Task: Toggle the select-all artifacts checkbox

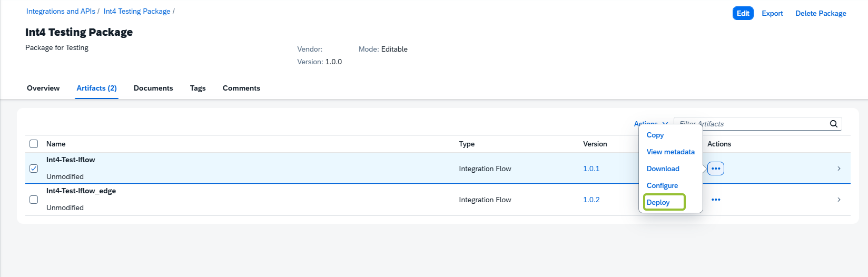Action: [x=34, y=144]
